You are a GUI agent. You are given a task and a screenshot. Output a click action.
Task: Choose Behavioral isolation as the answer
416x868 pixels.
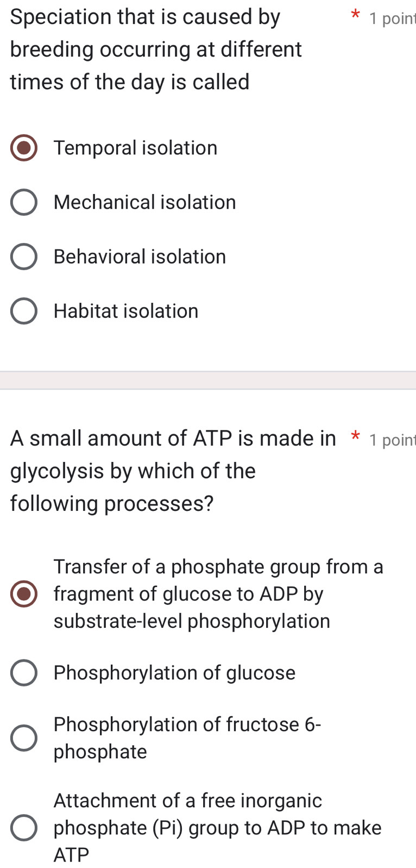pyautogui.click(x=23, y=256)
